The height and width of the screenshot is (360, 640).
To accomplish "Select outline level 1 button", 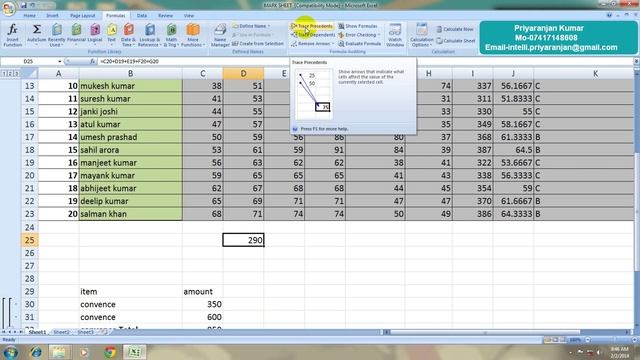I will 4,73.
